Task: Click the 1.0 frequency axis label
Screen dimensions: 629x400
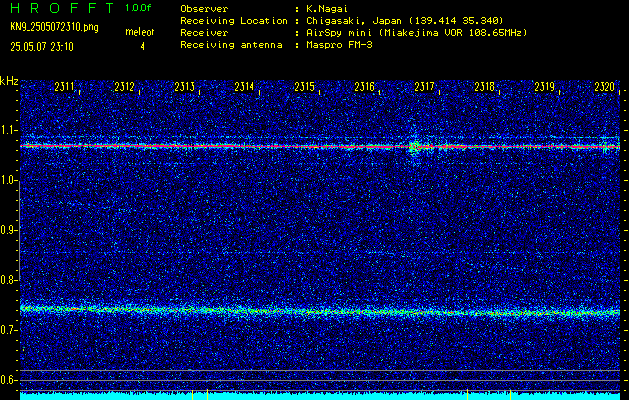Action: point(8,180)
